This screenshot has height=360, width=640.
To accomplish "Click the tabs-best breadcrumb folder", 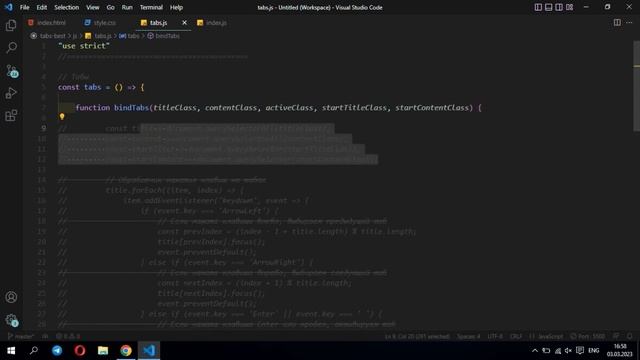I will 52,36.
